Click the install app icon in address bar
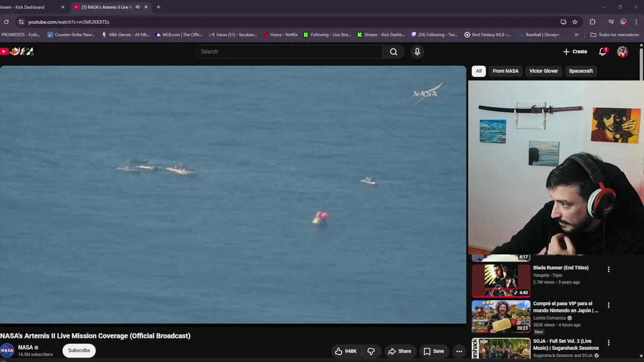 click(563, 22)
